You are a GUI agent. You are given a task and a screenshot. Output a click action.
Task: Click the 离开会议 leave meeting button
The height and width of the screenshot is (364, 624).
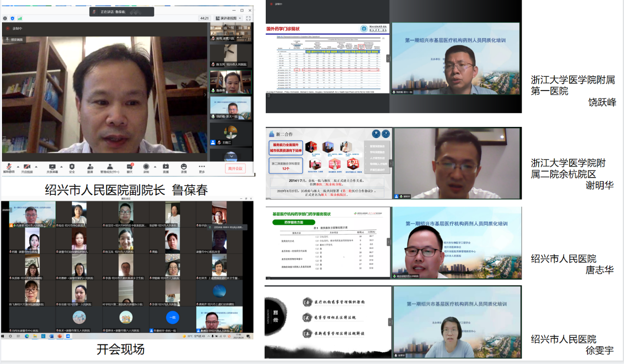click(x=235, y=169)
